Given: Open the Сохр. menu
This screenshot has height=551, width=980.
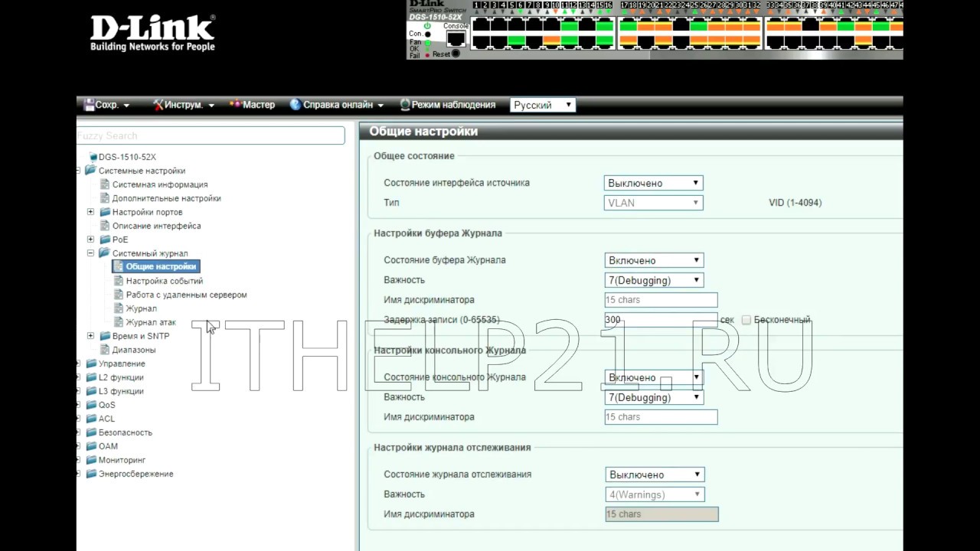Looking at the screenshot, I should [x=106, y=105].
